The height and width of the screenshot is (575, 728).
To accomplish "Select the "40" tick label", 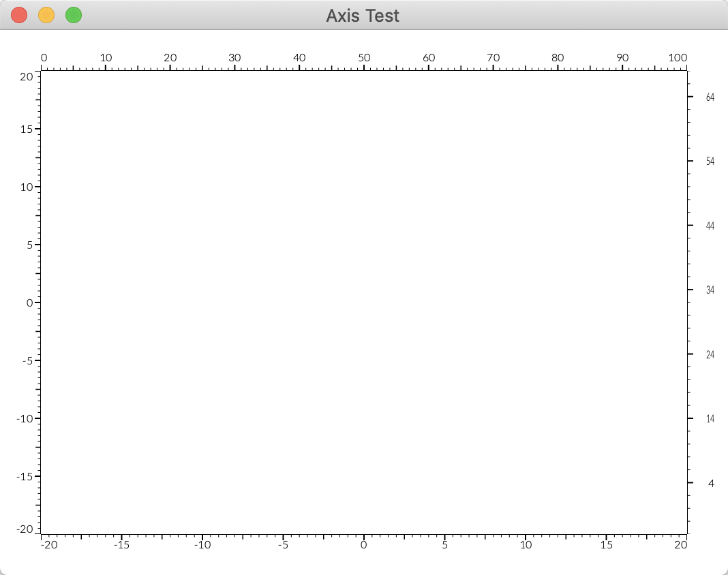I will [x=299, y=57].
